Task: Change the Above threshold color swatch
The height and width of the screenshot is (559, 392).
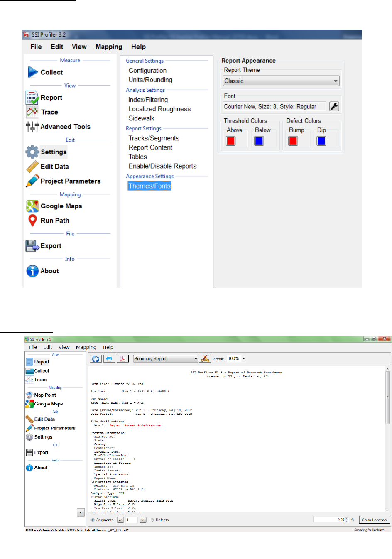Action: [231, 141]
